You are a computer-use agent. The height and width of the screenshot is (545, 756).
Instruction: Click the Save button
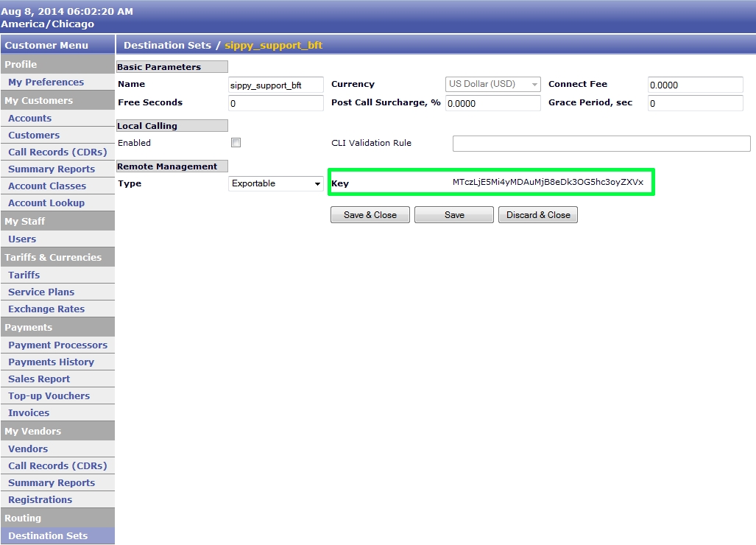453,214
